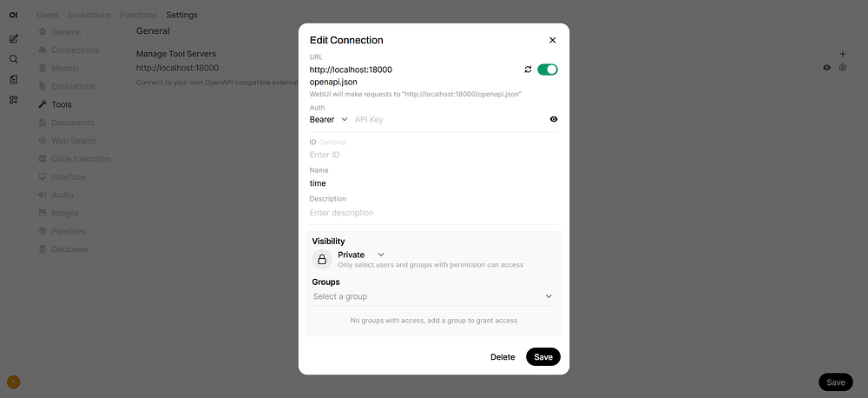868x398 pixels.
Task: Click the plus icon to add tool server
Action: coord(843,54)
